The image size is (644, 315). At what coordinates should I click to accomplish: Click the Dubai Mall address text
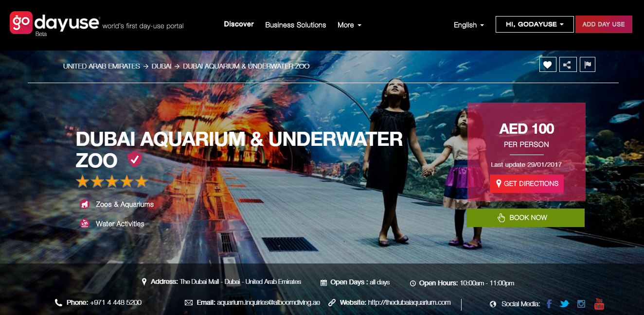pyautogui.click(x=241, y=282)
